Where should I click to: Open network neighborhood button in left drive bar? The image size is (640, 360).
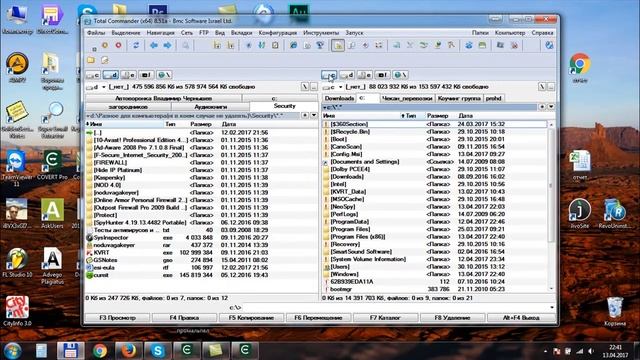click(164, 75)
